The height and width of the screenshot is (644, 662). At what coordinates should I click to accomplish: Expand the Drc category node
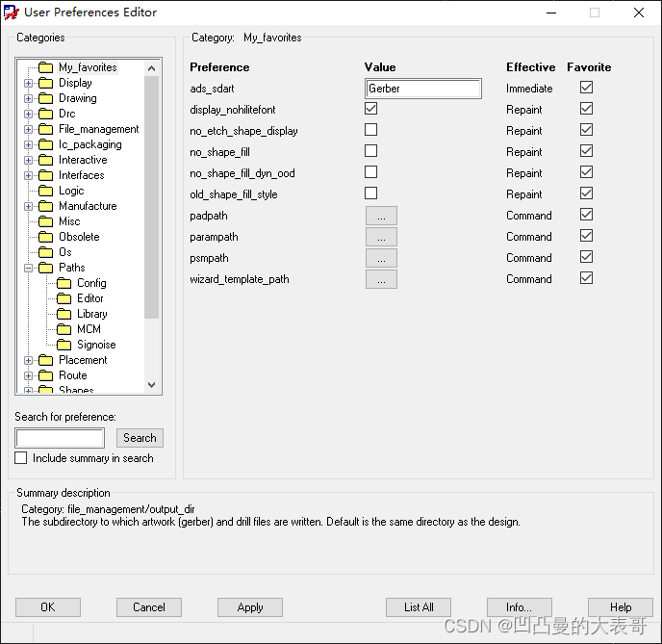(28, 114)
